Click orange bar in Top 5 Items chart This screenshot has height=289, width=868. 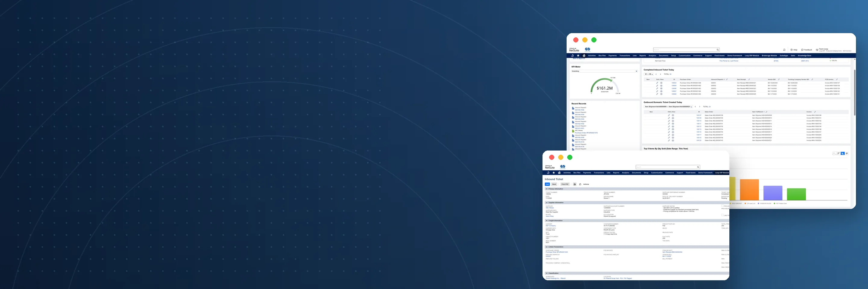749,190
